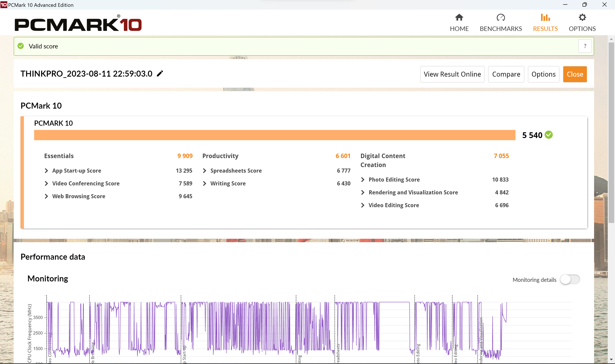Expand Web Browsing Score row
This screenshot has height=364, width=615.
(46, 196)
